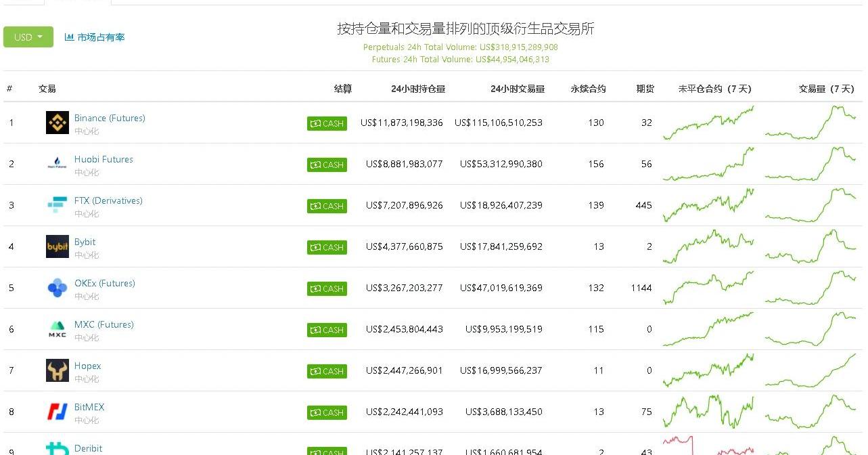Screen dimensions: 868x455
Task: Click the FTX Derivatives logo icon
Action: 58,205
